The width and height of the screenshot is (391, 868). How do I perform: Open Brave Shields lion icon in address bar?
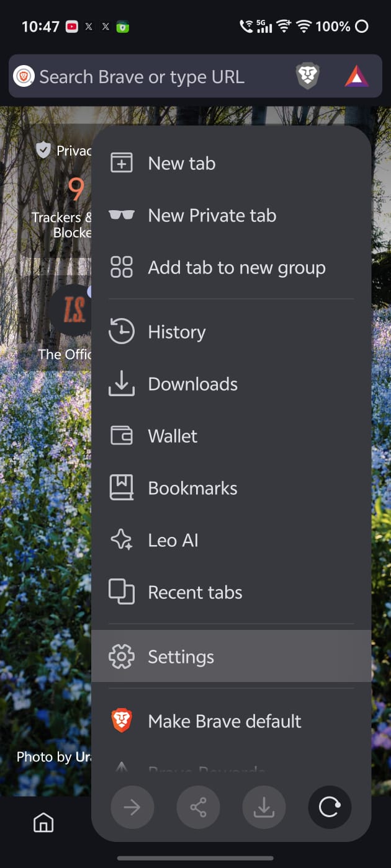[307, 76]
